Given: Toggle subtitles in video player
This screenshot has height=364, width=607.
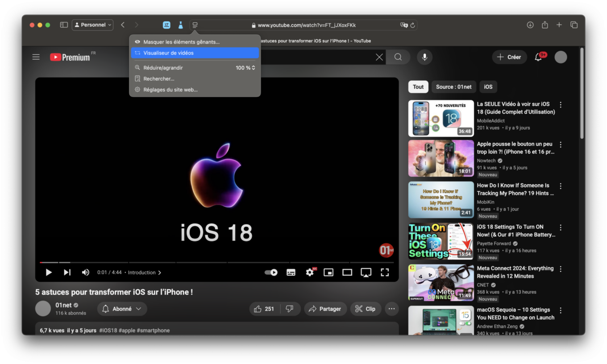Looking at the screenshot, I should click(x=291, y=272).
